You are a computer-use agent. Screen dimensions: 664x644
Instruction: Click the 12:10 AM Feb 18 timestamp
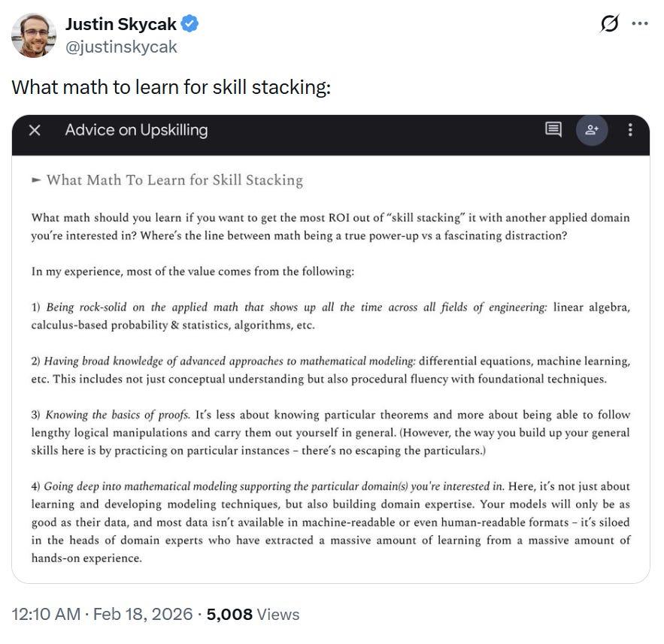[x=102, y=614]
